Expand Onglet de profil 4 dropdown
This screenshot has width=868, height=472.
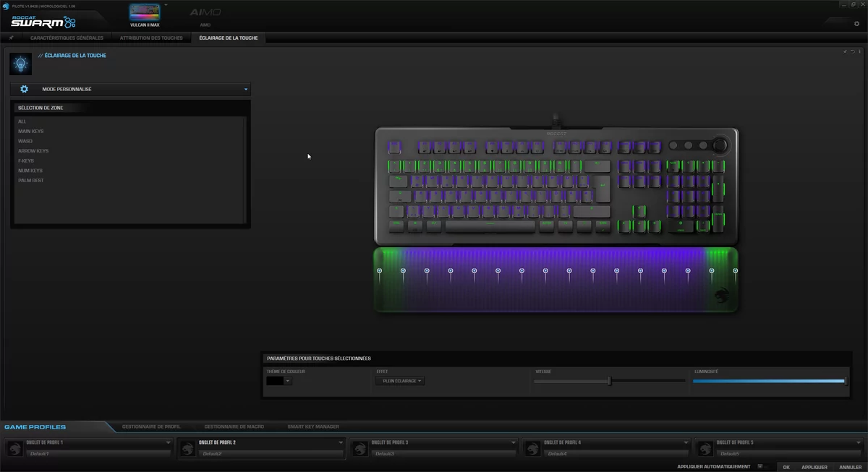click(686, 442)
